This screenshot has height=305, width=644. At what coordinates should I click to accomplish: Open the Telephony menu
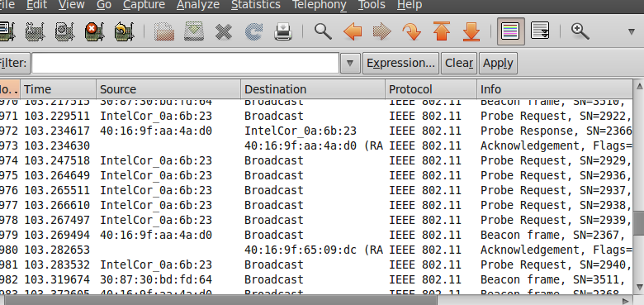[320, 5]
